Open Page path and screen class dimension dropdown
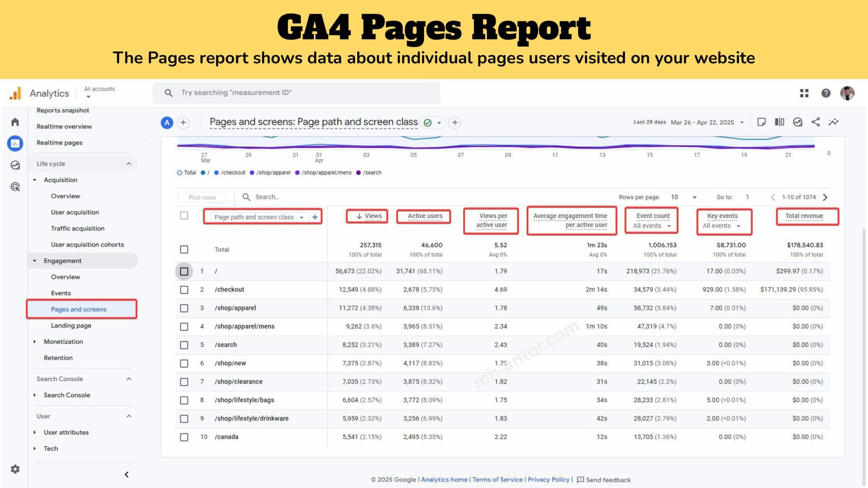 [259, 217]
